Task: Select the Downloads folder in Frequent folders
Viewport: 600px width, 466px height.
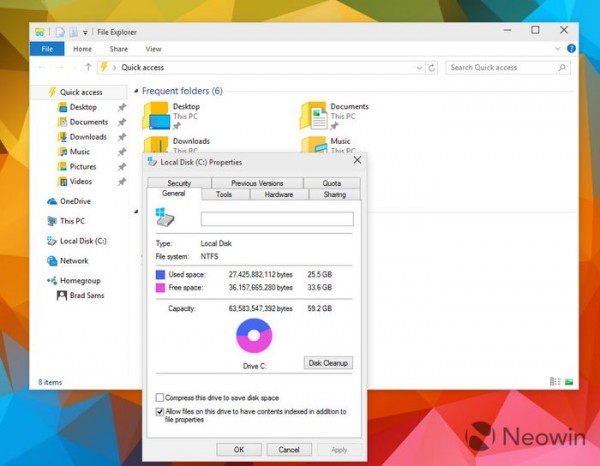Action: [177, 145]
